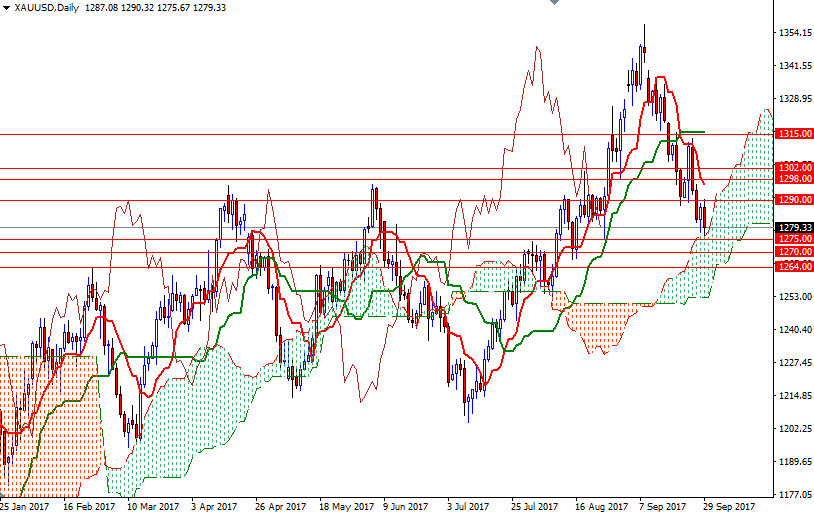Click the XAUUSD,Daily chart title text
814x514 pixels.
pyautogui.click(x=47, y=8)
